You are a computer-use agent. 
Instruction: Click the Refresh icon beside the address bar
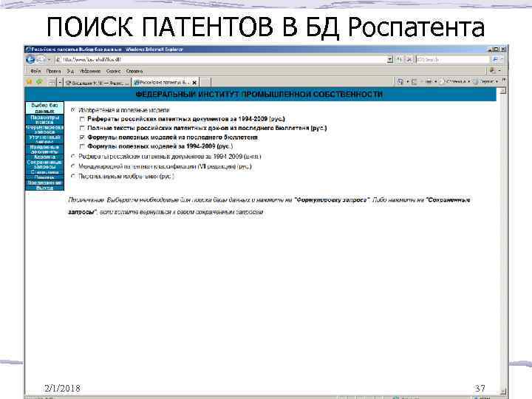(x=400, y=59)
